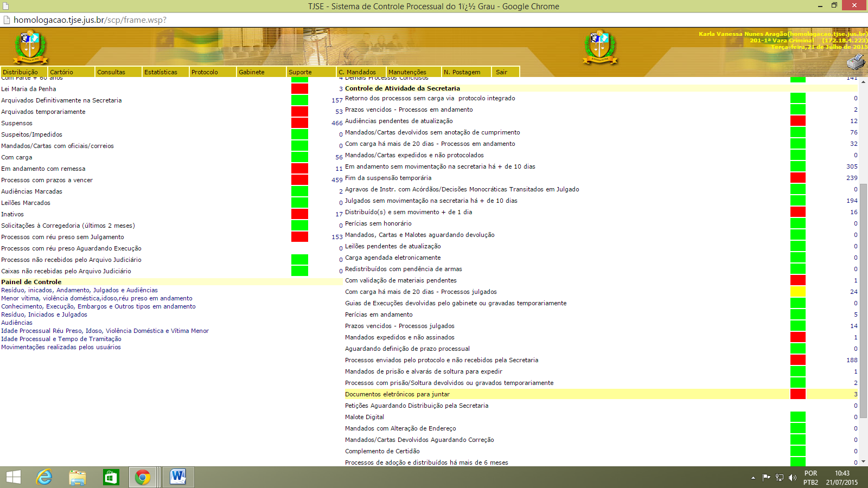The width and height of the screenshot is (868, 488).
Task: Open File Explorer from the taskbar
Action: tap(78, 477)
